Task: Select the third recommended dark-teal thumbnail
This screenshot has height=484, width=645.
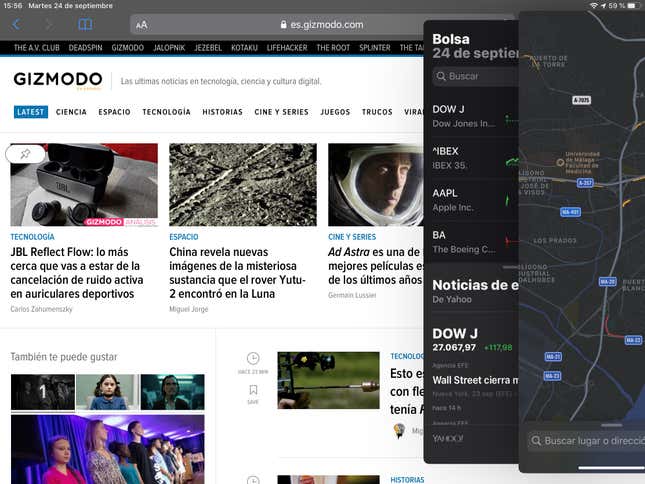Action: [172, 392]
